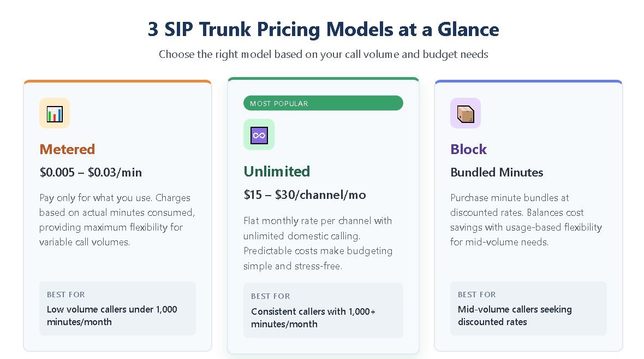
Task: Click the Metered bar chart icon
Action: coord(55,114)
